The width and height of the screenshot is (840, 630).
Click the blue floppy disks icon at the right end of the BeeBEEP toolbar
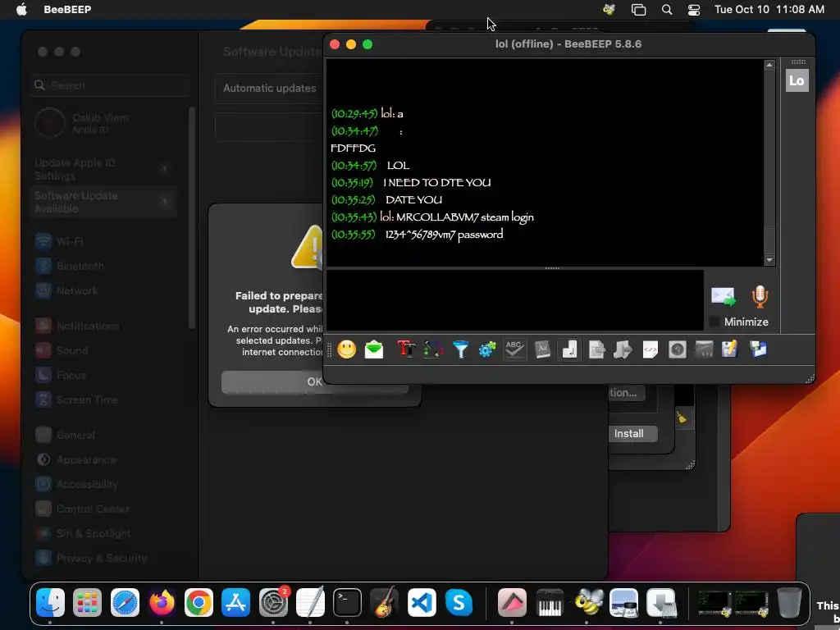tap(758, 349)
